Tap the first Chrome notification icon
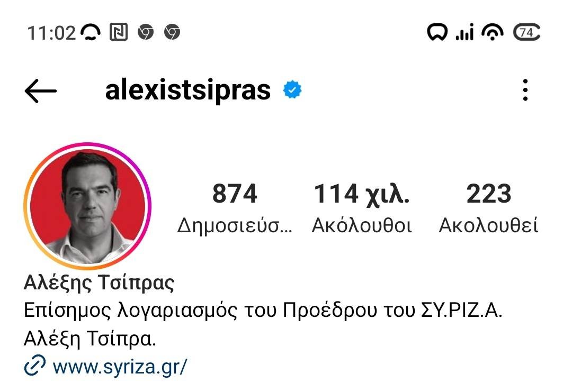This screenshot has width=572, height=392. point(146,32)
